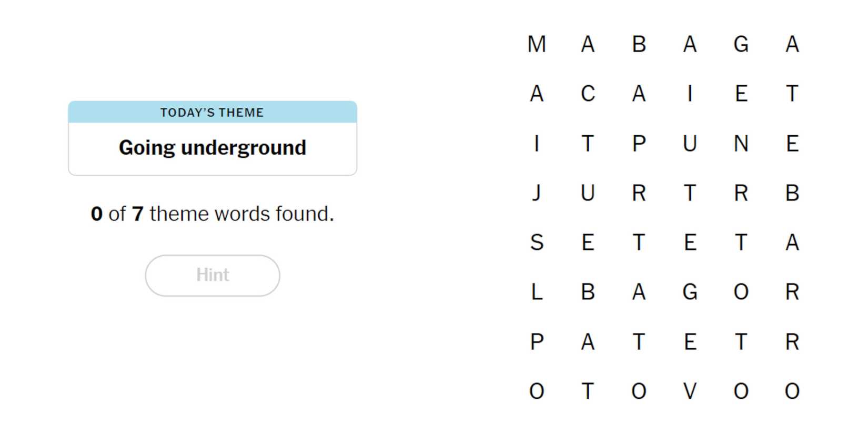Image resolution: width=868 pixels, height=434 pixels.
Task: Select the U in the fourth row
Action: click(x=588, y=193)
